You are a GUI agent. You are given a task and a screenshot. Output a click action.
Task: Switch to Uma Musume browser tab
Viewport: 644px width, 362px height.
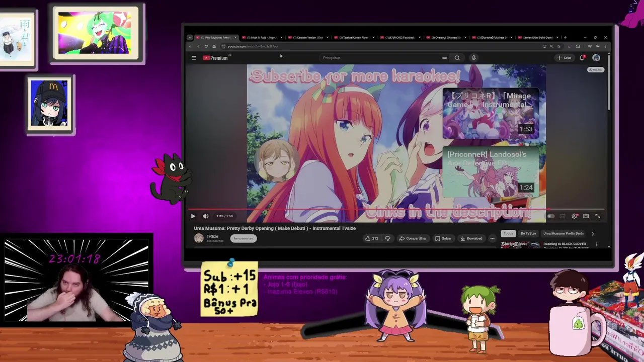[216, 38]
